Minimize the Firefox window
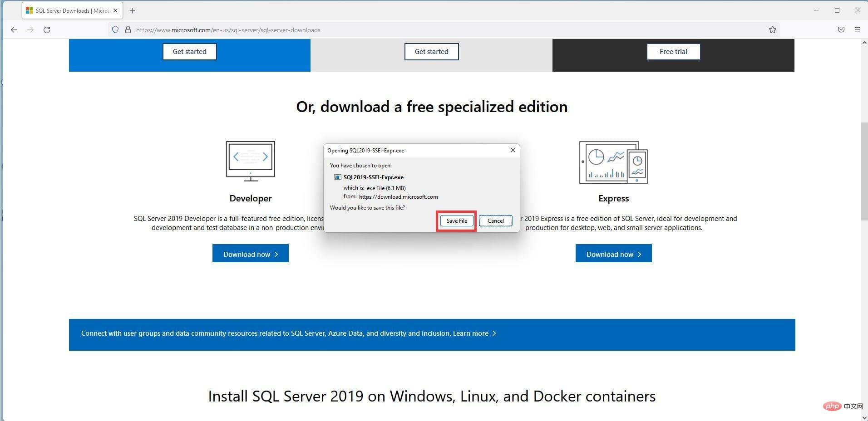Viewport: 868px width, 421px height. click(x=816, y=10)
